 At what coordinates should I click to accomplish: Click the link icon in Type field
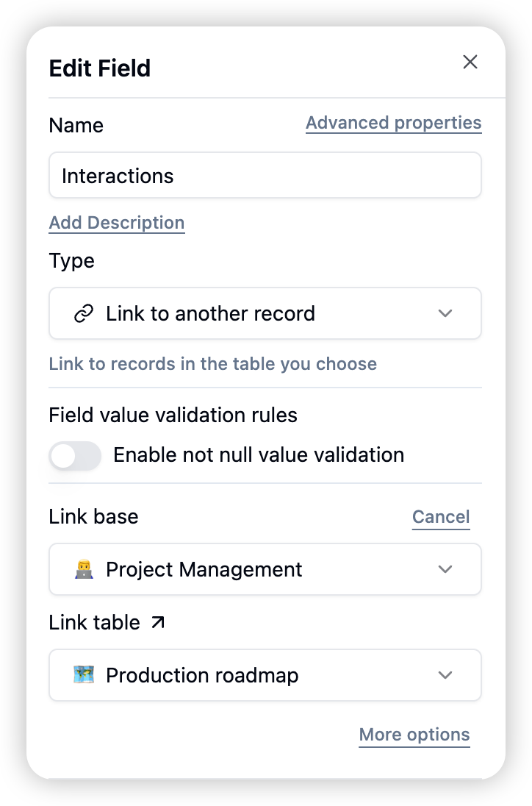tap(84, 313)
